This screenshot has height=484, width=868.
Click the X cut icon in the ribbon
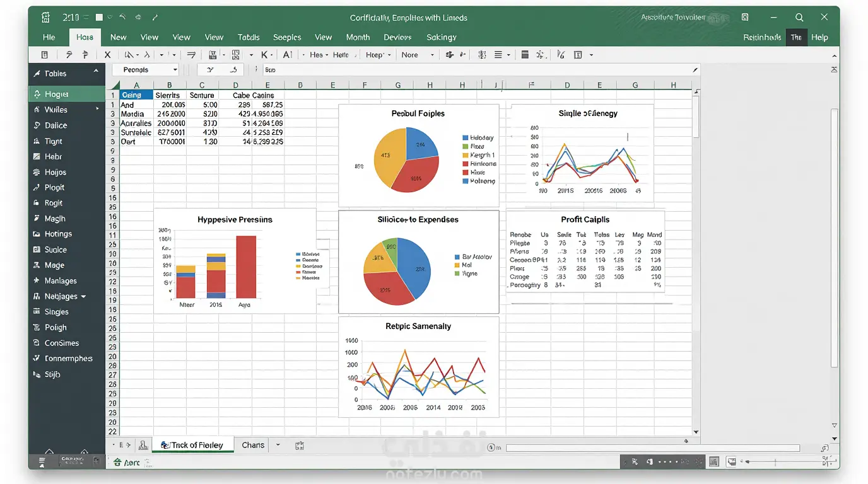point(107,55)
